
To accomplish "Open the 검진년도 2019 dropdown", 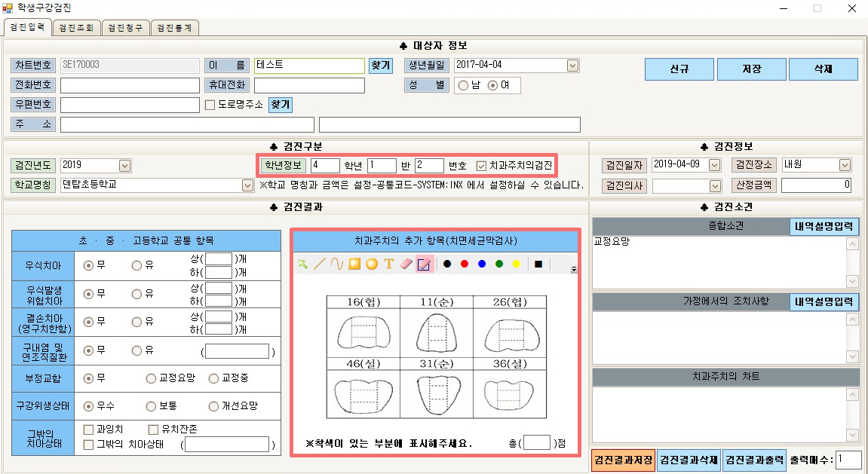I will pos(124,165).
